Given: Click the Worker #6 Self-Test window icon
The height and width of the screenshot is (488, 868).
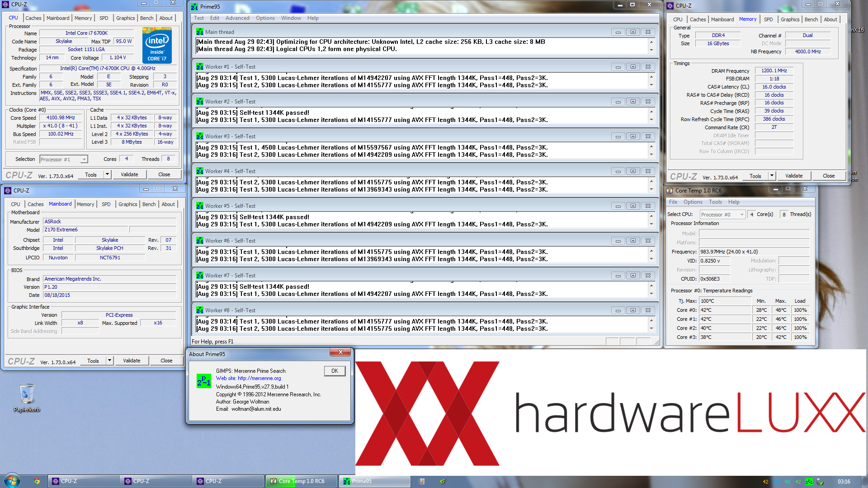Looking at the screenshot, I should point(200,241).
